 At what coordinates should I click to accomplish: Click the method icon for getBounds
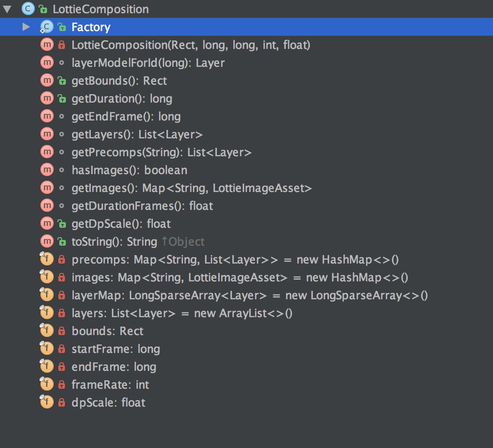click(47, 80)
